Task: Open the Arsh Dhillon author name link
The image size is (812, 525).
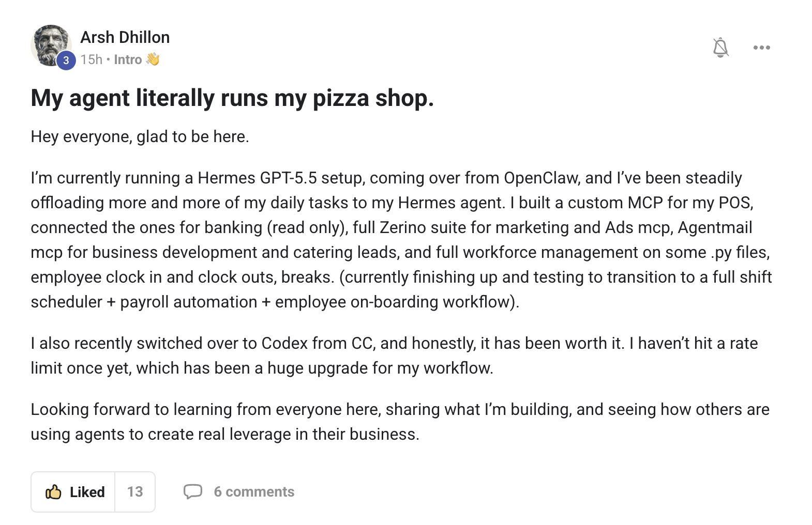Action: [125, 37]
